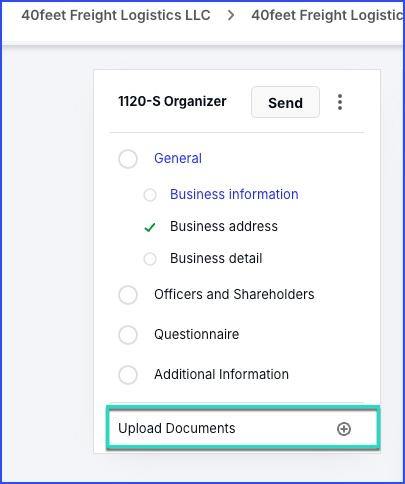Viewport: 405px width, 484px height.
Task: Select the Business detail item
Action: tap(216, 258)
